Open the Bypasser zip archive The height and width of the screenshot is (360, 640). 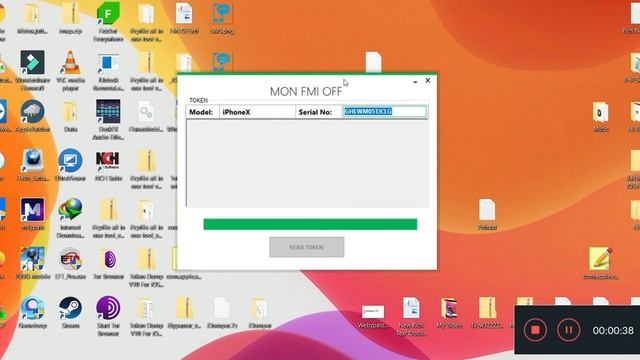[x=184, y=312]
